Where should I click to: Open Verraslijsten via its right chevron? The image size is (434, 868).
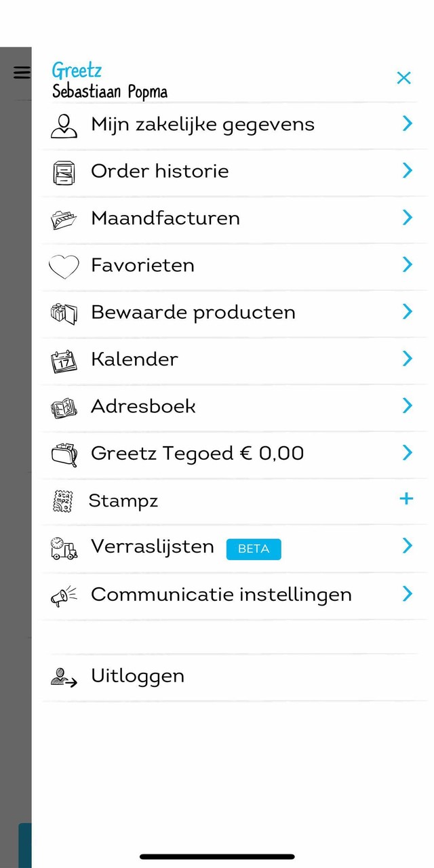tap(407, 545)
